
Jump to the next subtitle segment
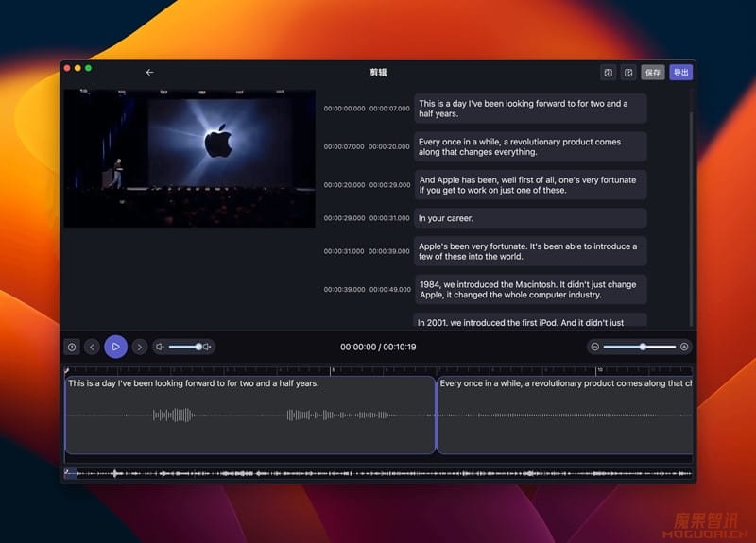(139, 347)
